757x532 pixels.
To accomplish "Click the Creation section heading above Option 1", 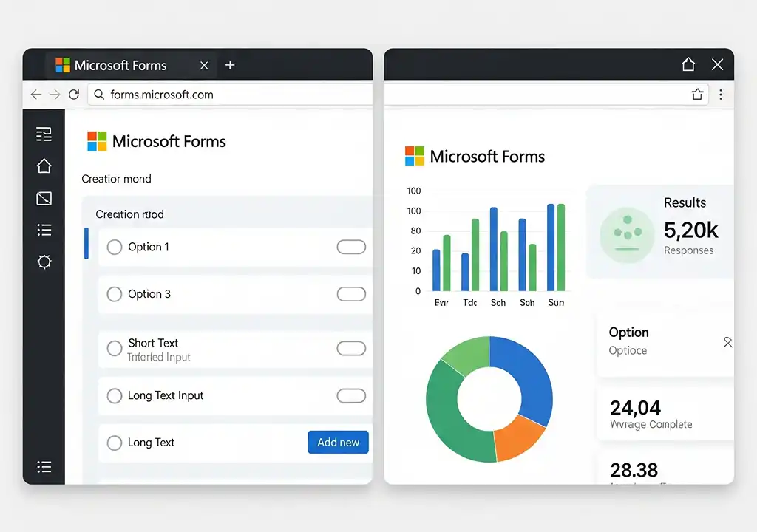I will pos(129,214).
